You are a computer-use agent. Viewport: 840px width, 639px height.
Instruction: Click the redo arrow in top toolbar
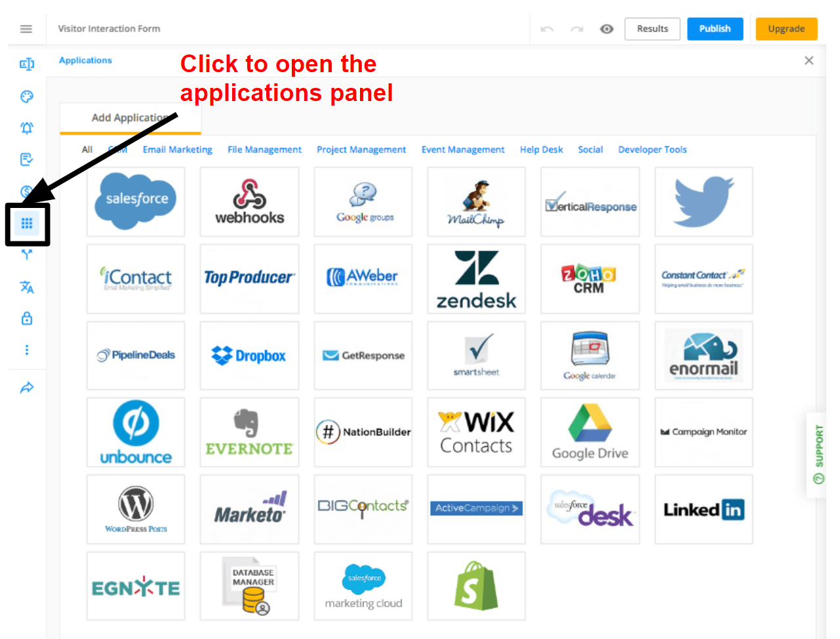pyautogui.click(x=577, y=29)
